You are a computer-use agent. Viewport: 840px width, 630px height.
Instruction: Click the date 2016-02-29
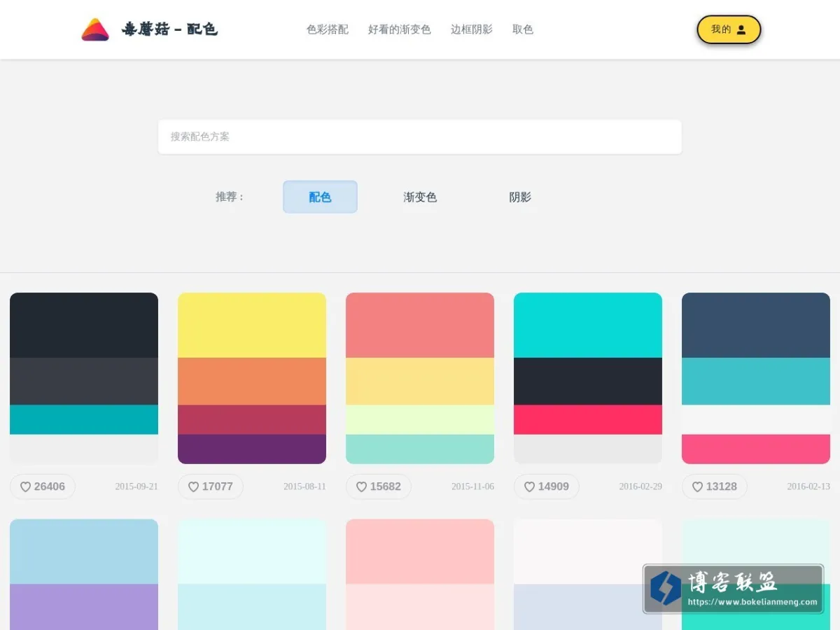click(640, 486)
